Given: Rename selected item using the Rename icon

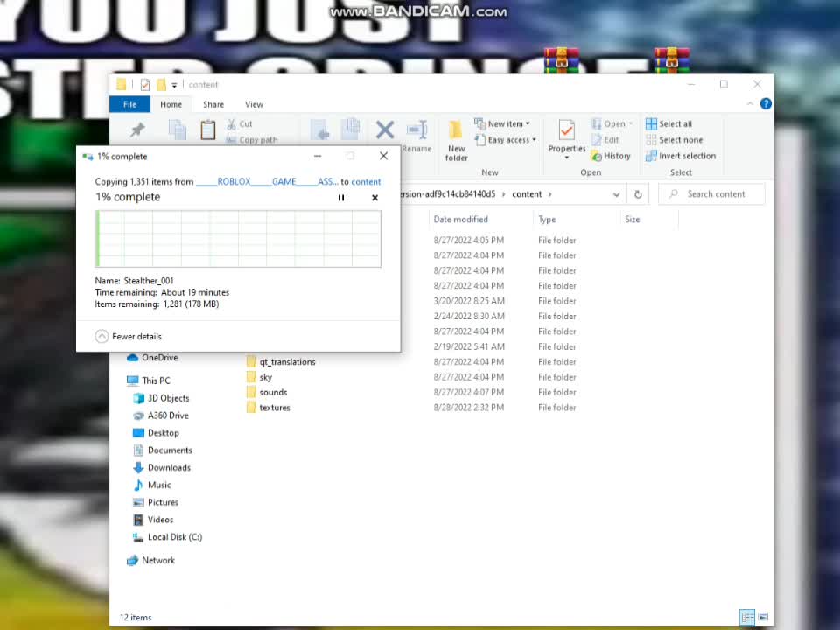Looking at the screenshot, I should [416, 131].
